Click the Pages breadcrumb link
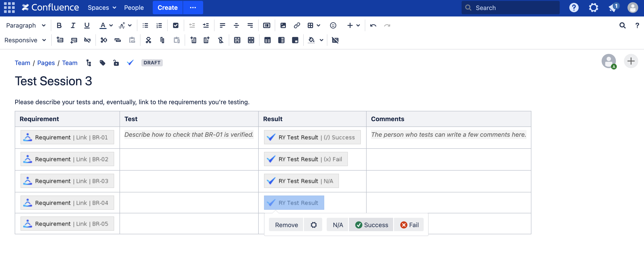 46,63
